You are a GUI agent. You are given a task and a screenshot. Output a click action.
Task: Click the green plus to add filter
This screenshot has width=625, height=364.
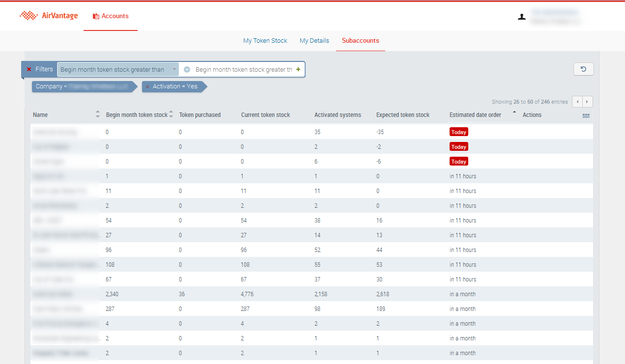pos(298,69)
